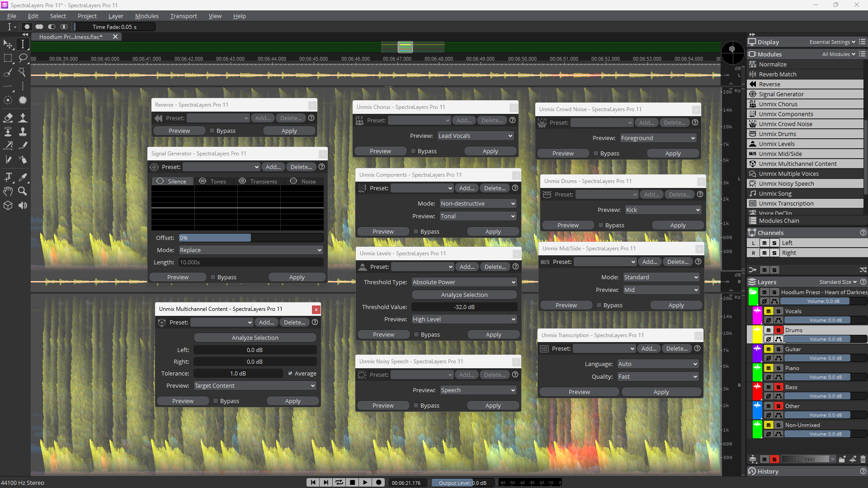The width and height of the screenshot is (868, 488).
Task: Select the Hand pan tool
Action: (x=8, y=191)
